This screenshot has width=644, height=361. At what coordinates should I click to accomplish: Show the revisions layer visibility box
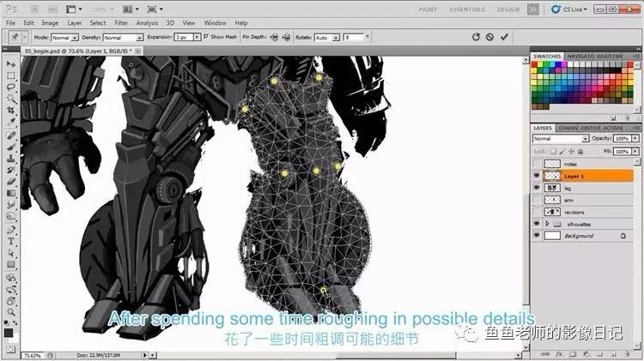(x=537, y=212)
